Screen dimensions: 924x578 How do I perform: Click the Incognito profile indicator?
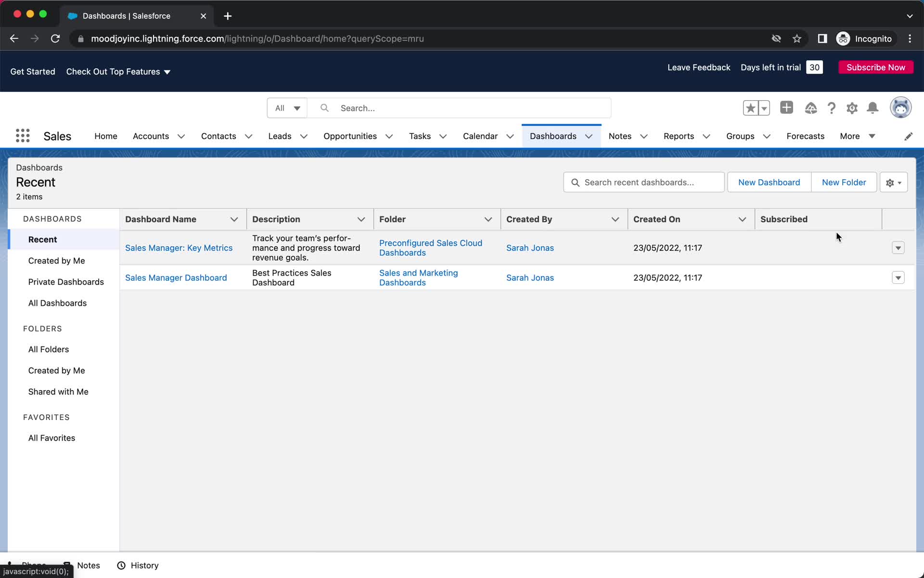(865, 39)
